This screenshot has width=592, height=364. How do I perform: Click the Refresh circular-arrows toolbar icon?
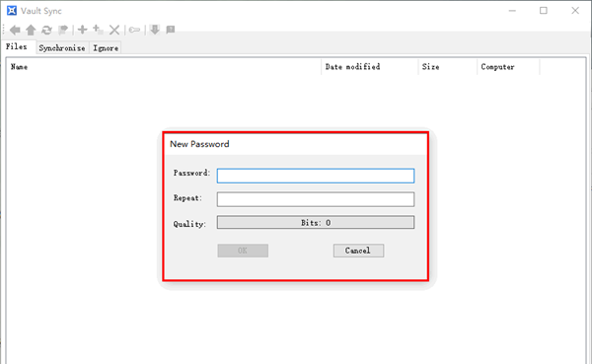46,30
